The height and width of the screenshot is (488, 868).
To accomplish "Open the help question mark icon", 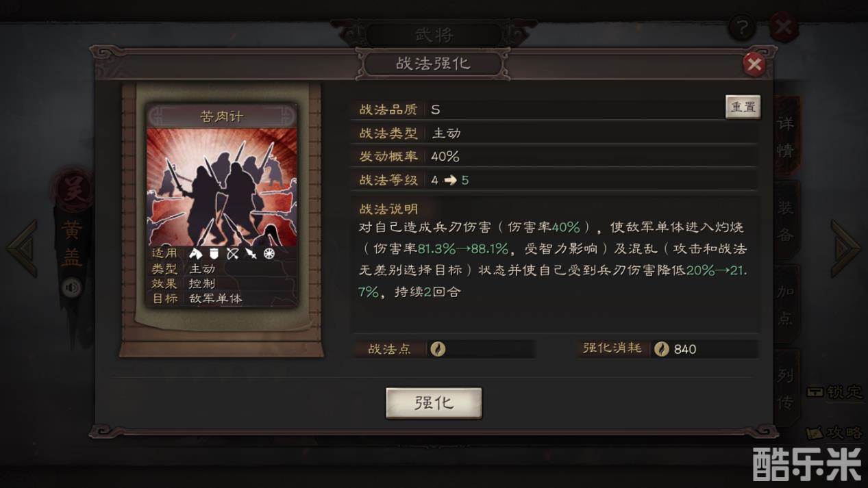I will (x=741, y=27).
